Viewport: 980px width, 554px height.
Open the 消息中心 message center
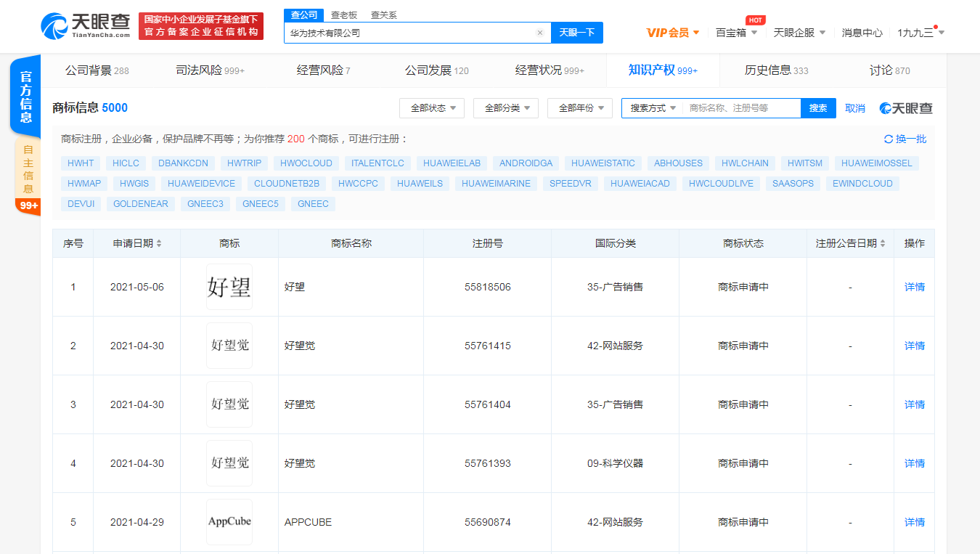(x=862, y=33)
